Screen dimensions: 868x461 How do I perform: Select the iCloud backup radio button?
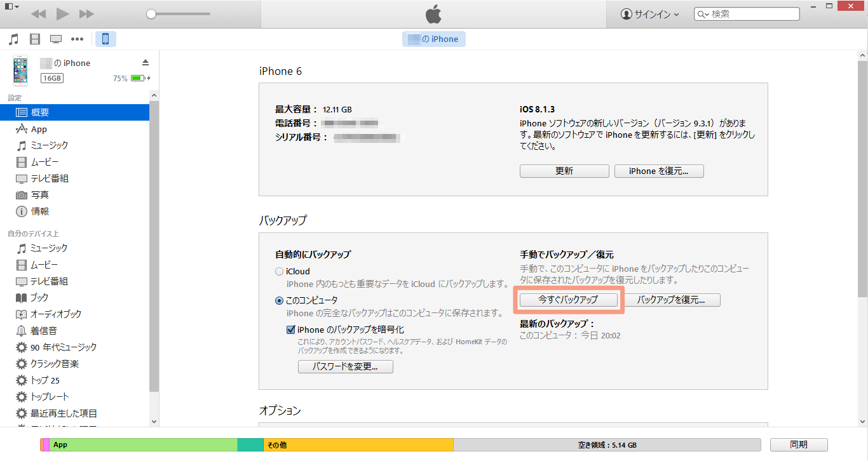(x=279, y=272)
